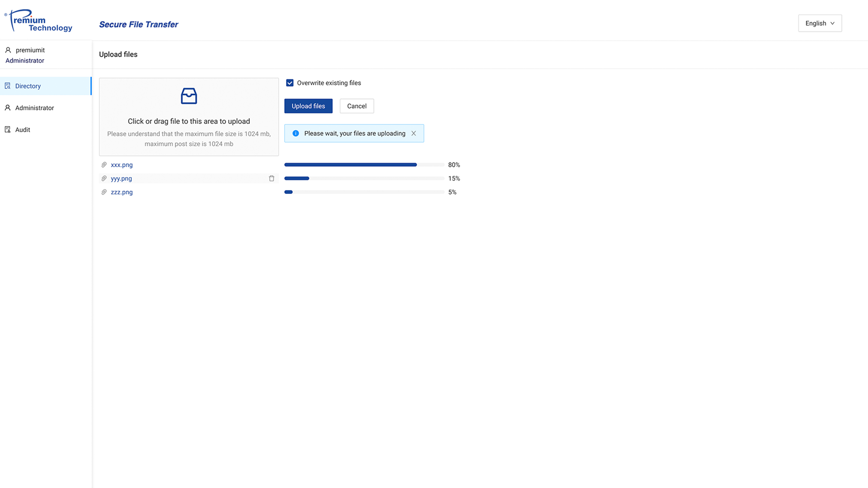Click the inbox upload icon in drop area

point(189,96)
